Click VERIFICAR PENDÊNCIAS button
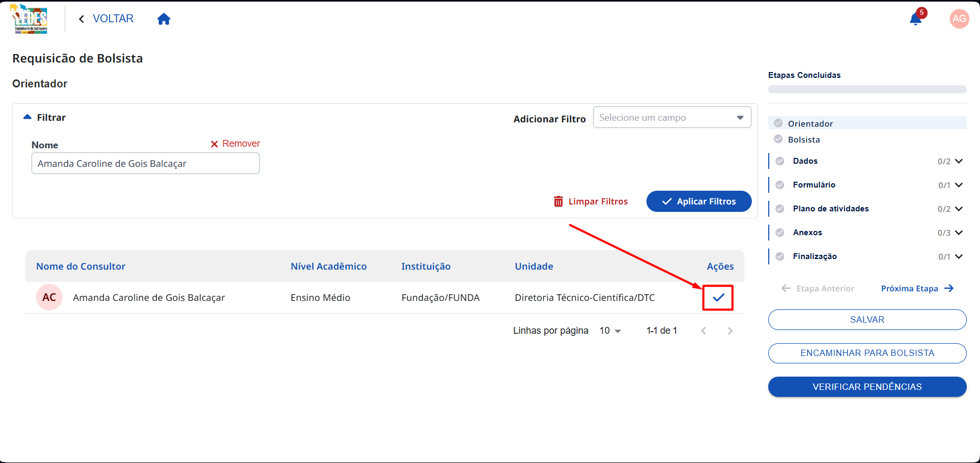Screen dimensions: 980x463 [x=867, y=387]
